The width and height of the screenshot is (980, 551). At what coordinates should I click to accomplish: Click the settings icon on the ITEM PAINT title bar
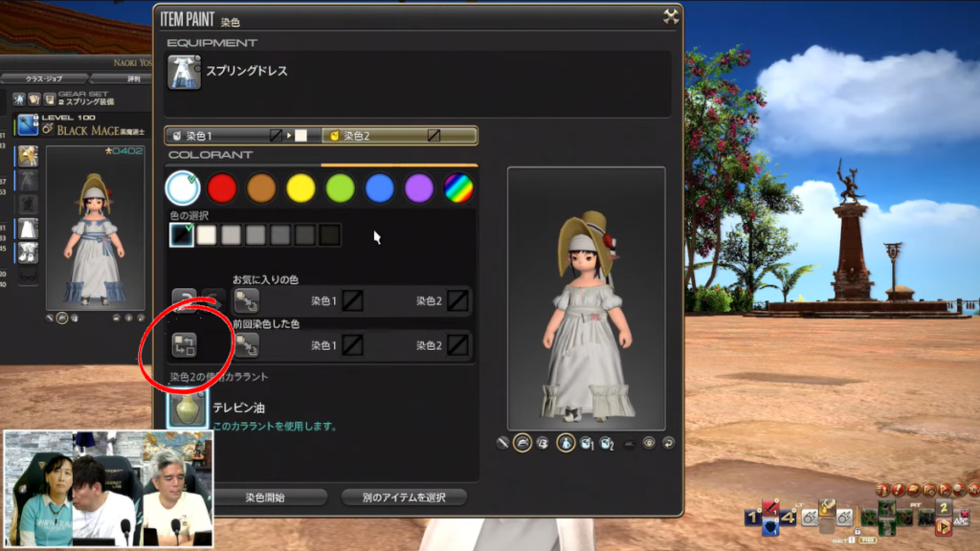[x=672, y=14]
